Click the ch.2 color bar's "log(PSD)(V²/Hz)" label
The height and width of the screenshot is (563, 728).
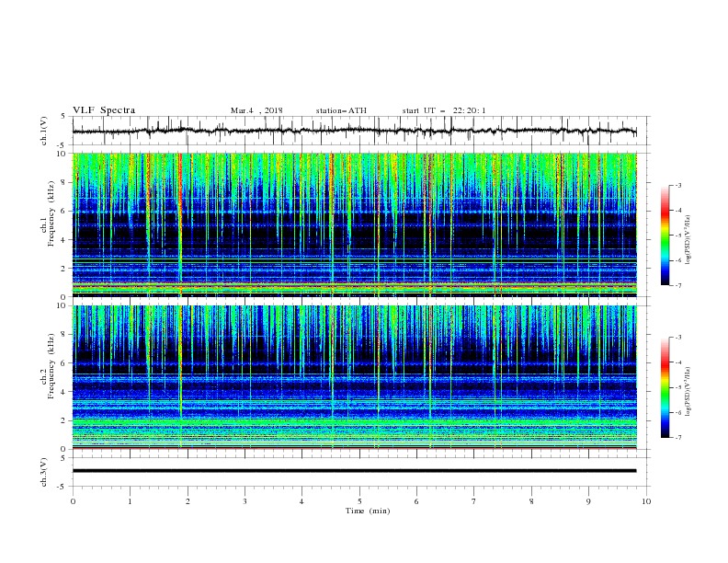[x=688, y=391]
